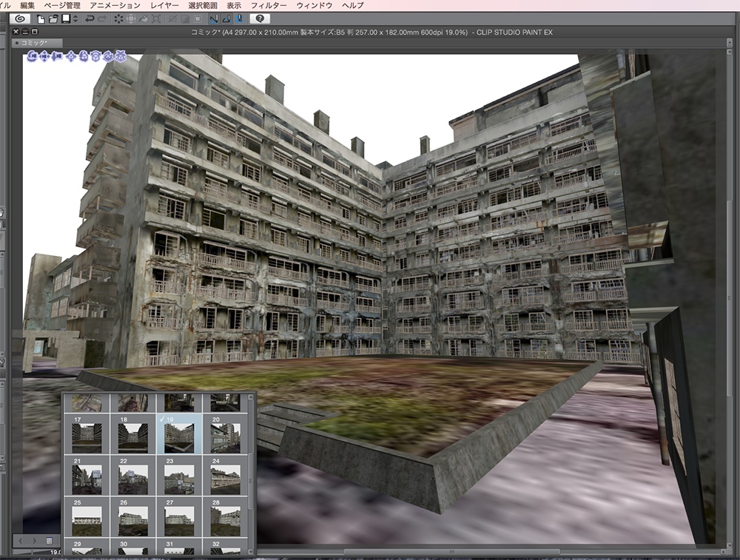Screen dimensions: 740x560
Task: Select the seventh movement manipulator icon, axis rotate
Action: (x=108, y=57)
